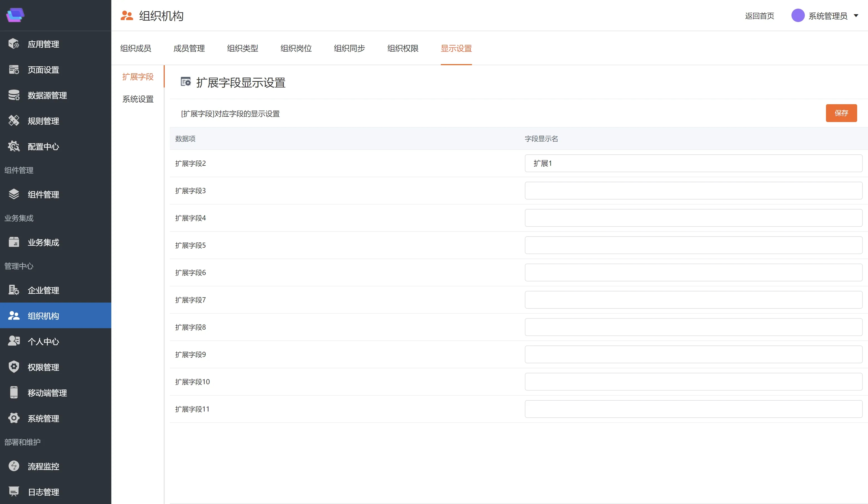This screenshot has height=504, width=868.
Task: Click the 移动端管理 phone icon
Action: pyautogui.click(x=14, y=392)
